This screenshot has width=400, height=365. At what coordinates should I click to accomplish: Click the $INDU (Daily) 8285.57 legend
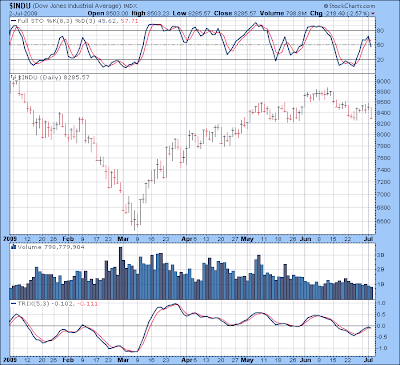click(x=53, y=77)
